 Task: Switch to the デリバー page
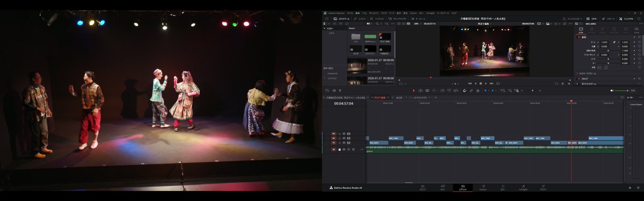(x=543, y=188)
